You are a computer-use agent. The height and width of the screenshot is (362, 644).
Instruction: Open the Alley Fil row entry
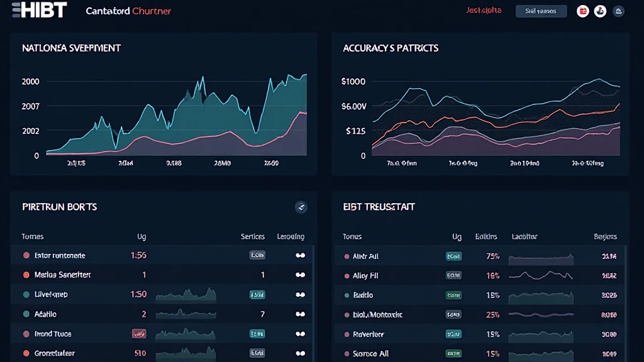(x=365, y=276)
